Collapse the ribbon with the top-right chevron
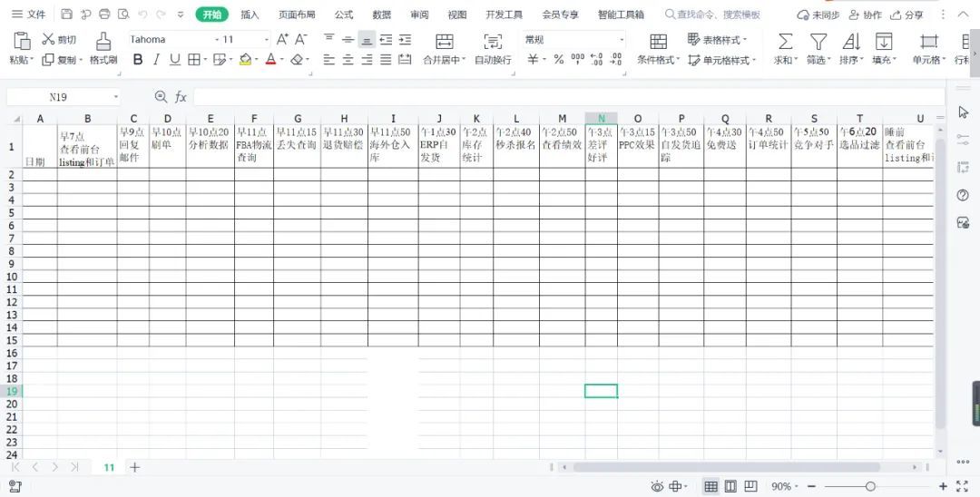 963,15
